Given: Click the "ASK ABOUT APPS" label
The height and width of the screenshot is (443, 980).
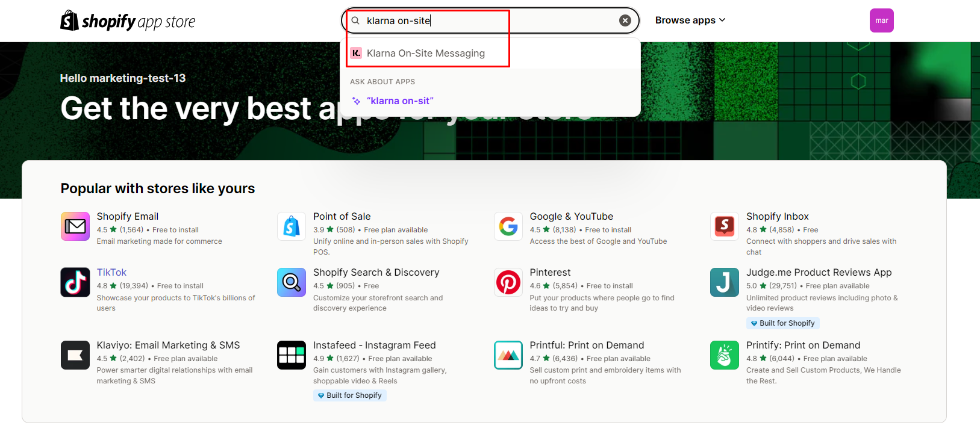Looking at the screenshot, I should coord(382,82).
